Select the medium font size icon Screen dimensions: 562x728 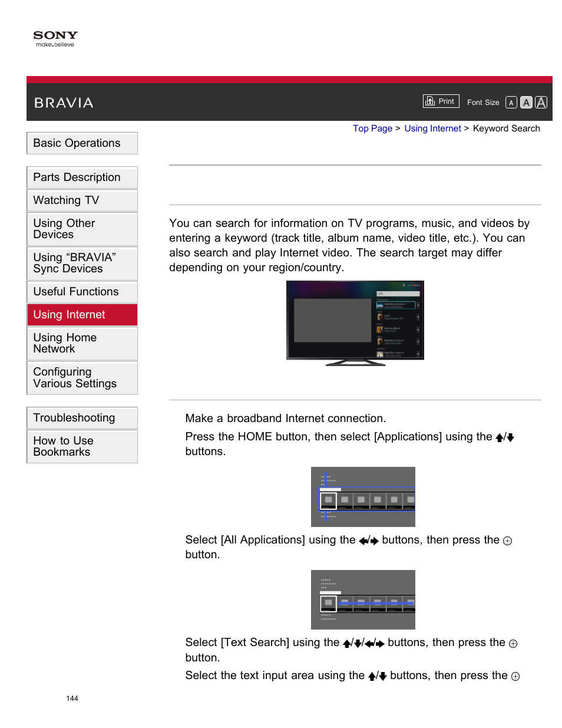pos(526,103)
